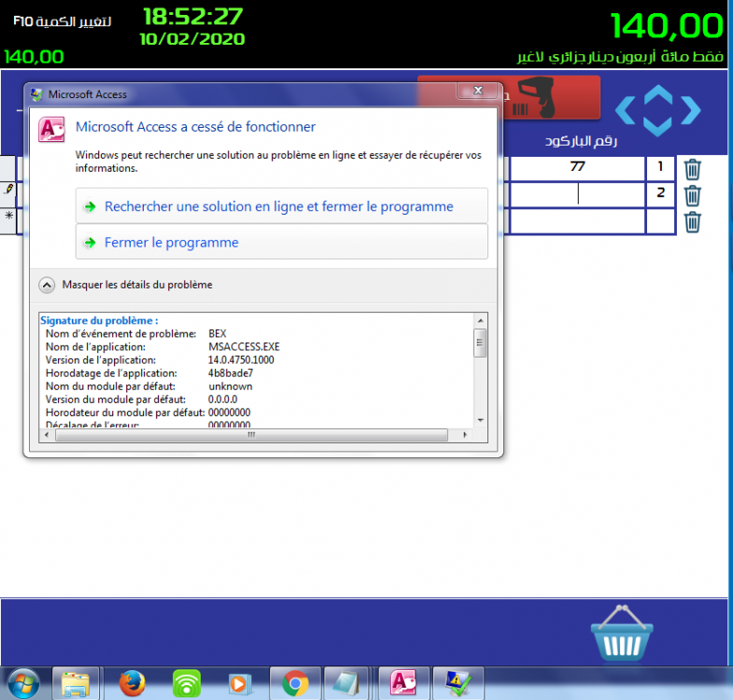The width and height of the screenshot is (733, 700).
Task: Open the error report taskbar icon
Action: [458, 683]
